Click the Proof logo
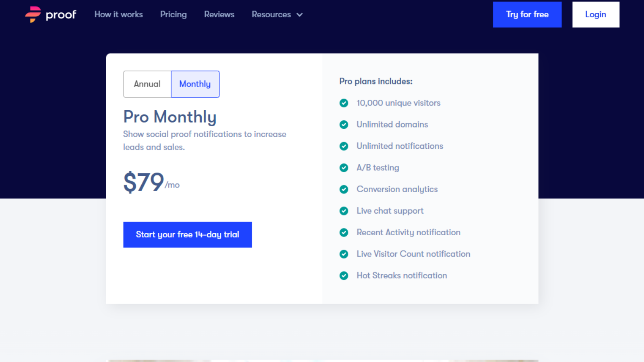 pyautogui.click(x=51, y=14)
